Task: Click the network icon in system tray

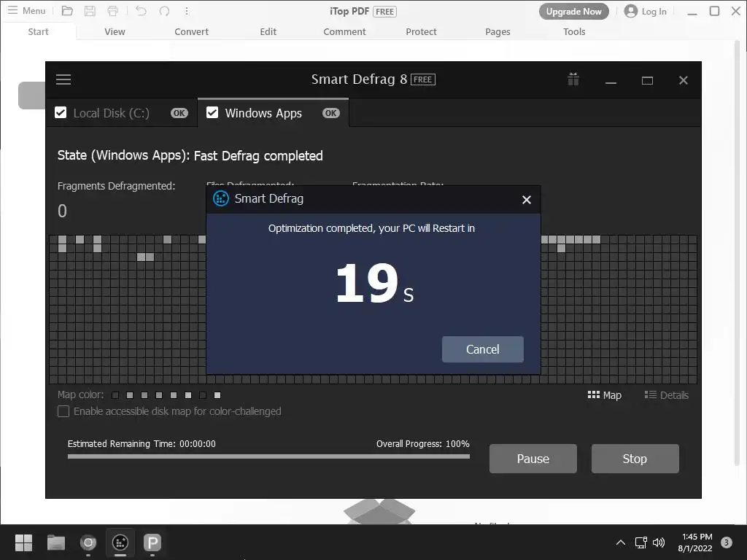Action: pos(640,542)
